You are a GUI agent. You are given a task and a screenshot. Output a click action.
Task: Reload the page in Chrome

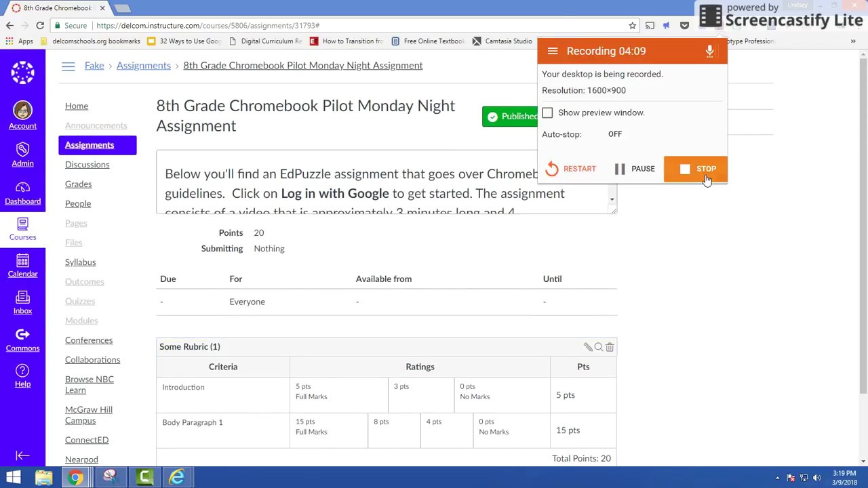(x=40, y=26)
